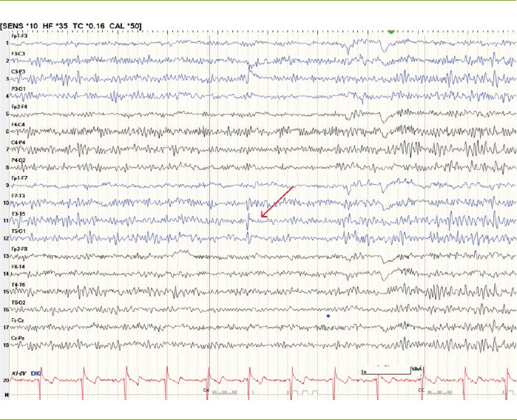
Task: Click the F7-T3 channel label
Action: pyautogui.click(x=18, y=196)
